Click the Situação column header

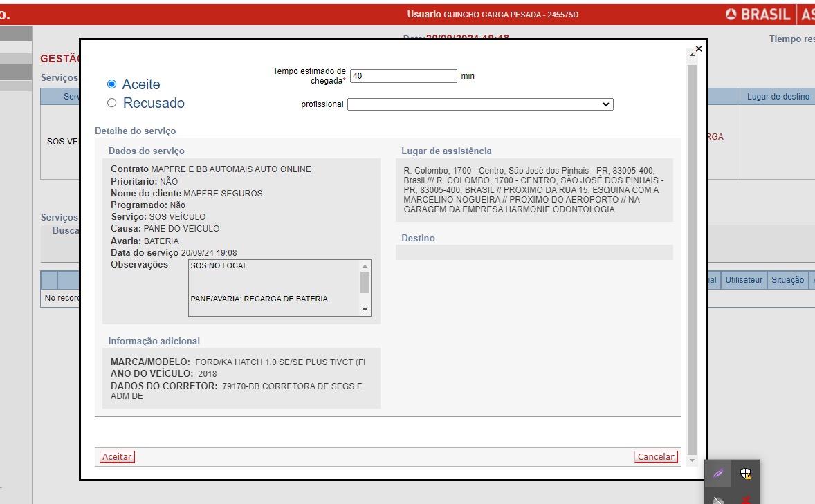click(787, 280)
